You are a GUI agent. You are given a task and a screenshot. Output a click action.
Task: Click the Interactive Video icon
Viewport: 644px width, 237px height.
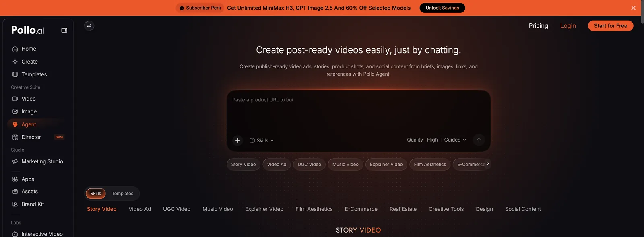[x=15, y=234]
